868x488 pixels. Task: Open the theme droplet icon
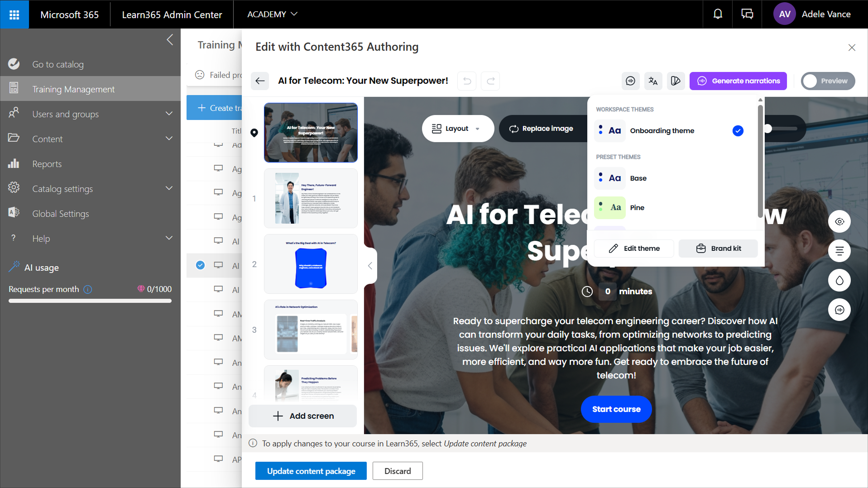point(839,281)
